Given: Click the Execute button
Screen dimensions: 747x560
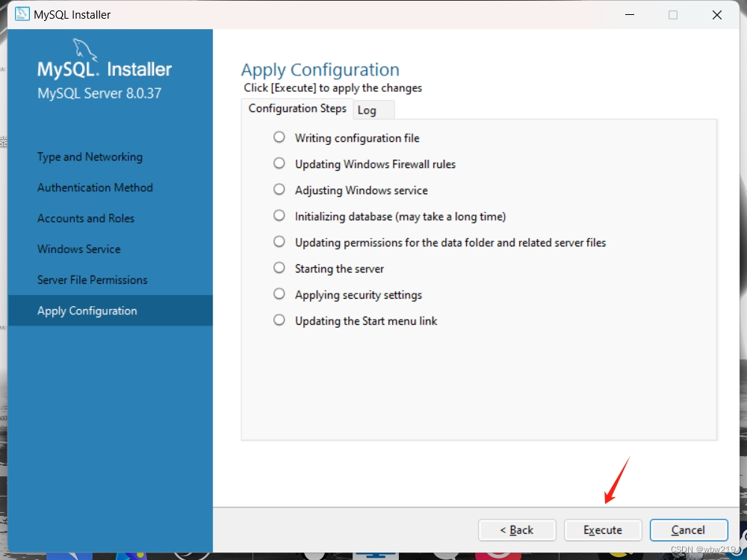Looking at the screenshot, I should [603, 530].
